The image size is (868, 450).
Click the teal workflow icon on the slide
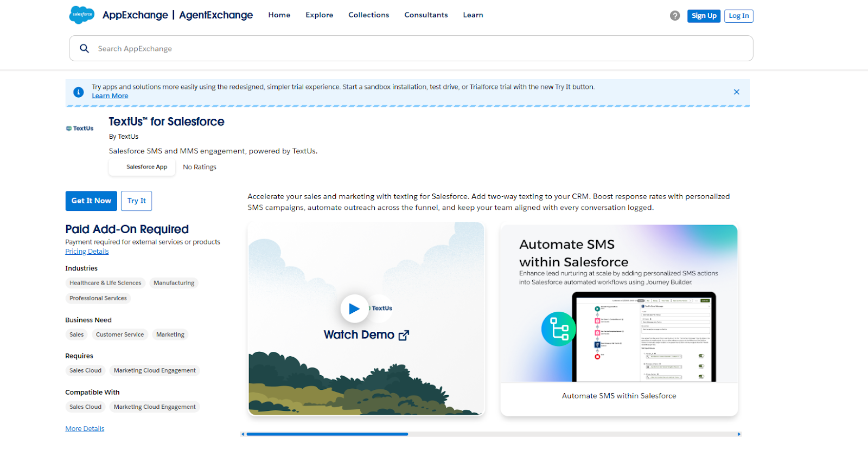pyautogui.click(x=559, y=329)
